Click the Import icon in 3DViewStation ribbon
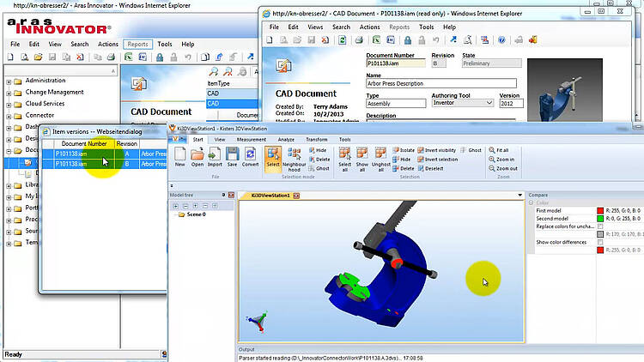This screenshot has height=362, width=644. [x=215, y=157]
